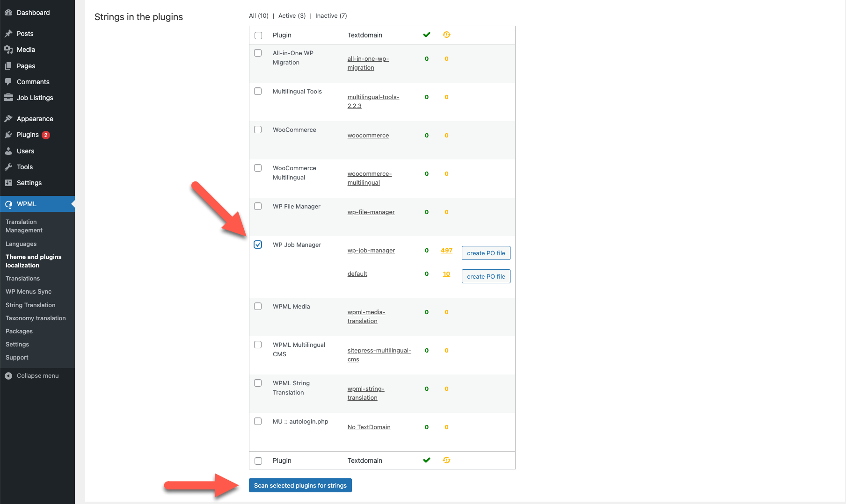The width and height of the screenshot is (846, 504).
Task: Click the Job Listings briefcase icon
Action: (x=8, y=98)
